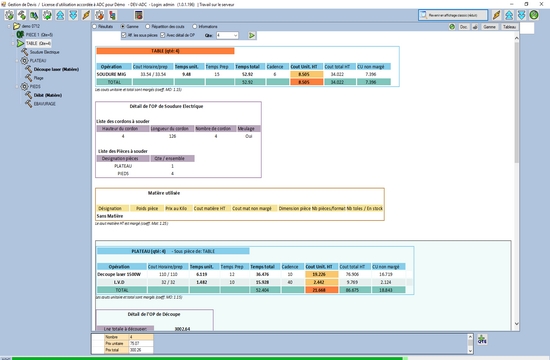
Task: Click the pencil icon in right toolbar
Action: click(496, 15)
